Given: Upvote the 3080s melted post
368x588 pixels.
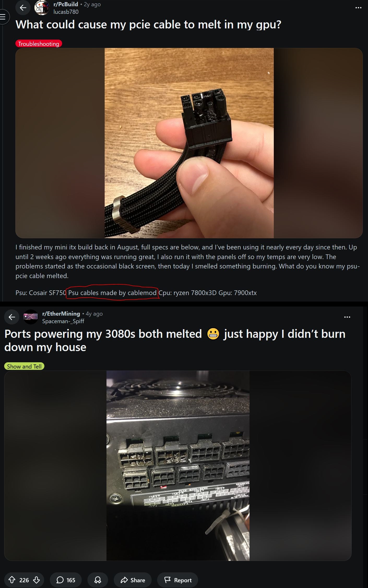Looking at the screenshot, I should (12, 580).
